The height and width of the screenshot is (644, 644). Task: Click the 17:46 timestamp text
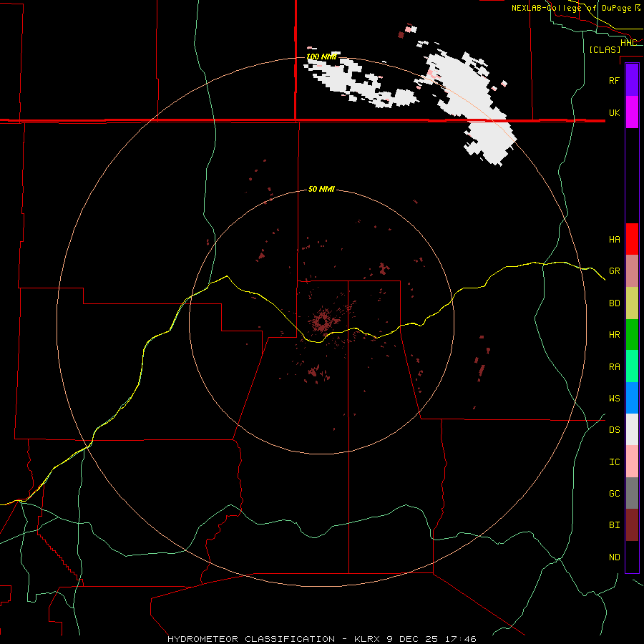[461, 639]
